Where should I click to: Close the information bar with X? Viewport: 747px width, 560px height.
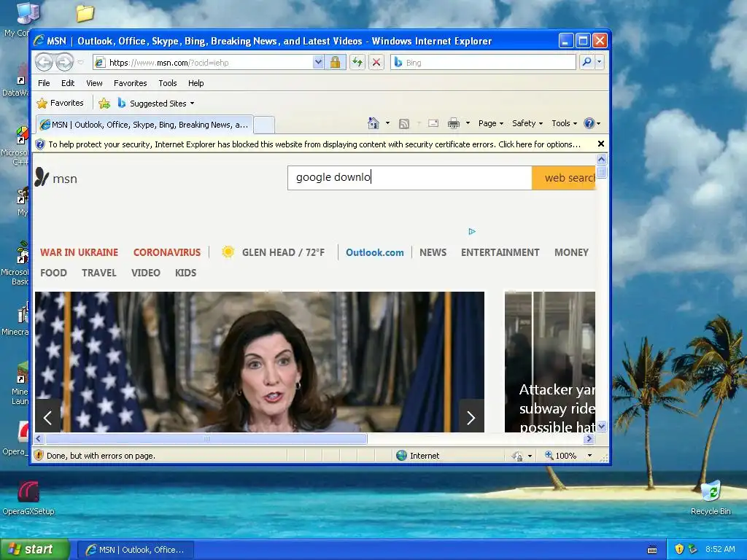coord(601,144)
